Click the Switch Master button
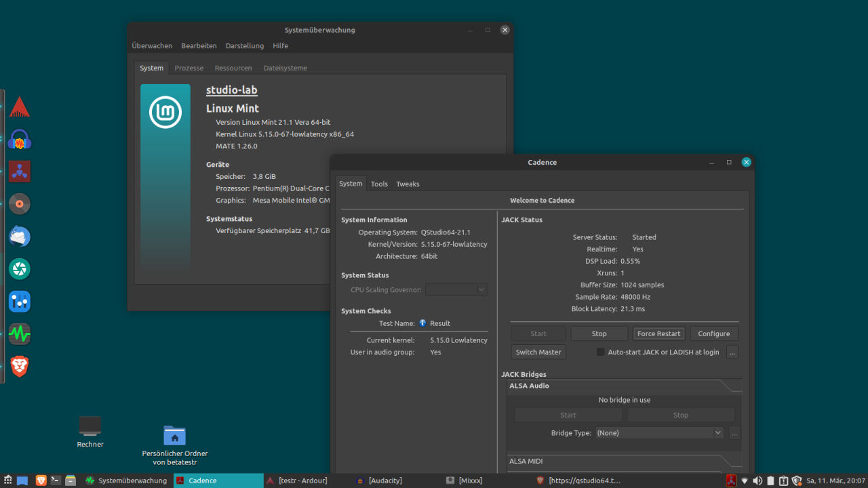Screen dimensions: 868x488 point(538,352)
